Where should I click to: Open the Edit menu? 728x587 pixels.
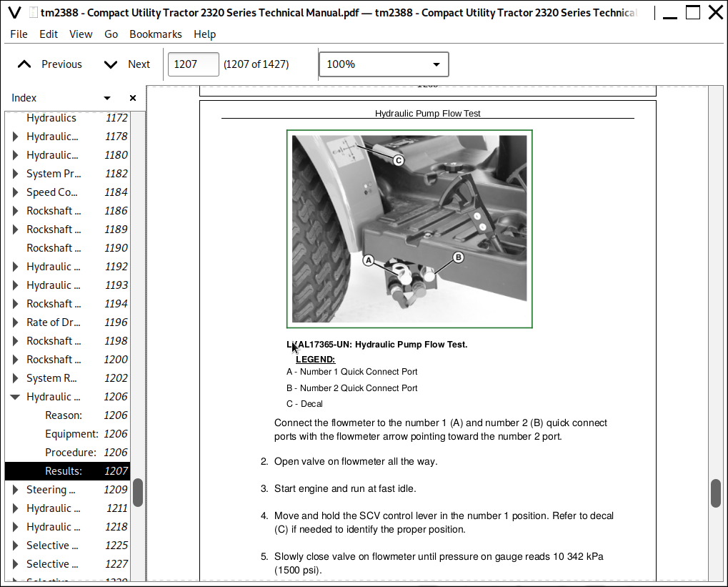(x=49, y=34)
